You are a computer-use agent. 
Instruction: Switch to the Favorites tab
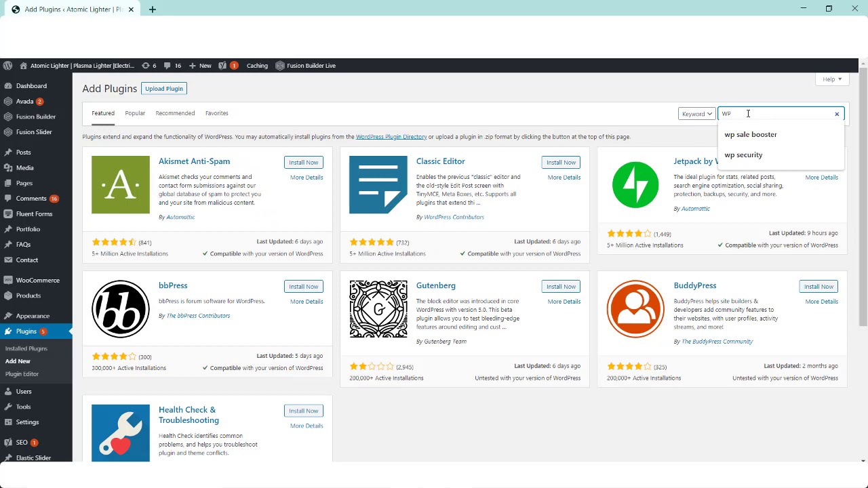(217, 113)
